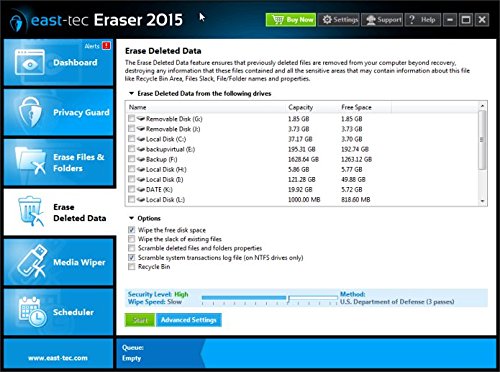
Task: Open the Privacy Guard shield icon
Action: coord(30,112)
